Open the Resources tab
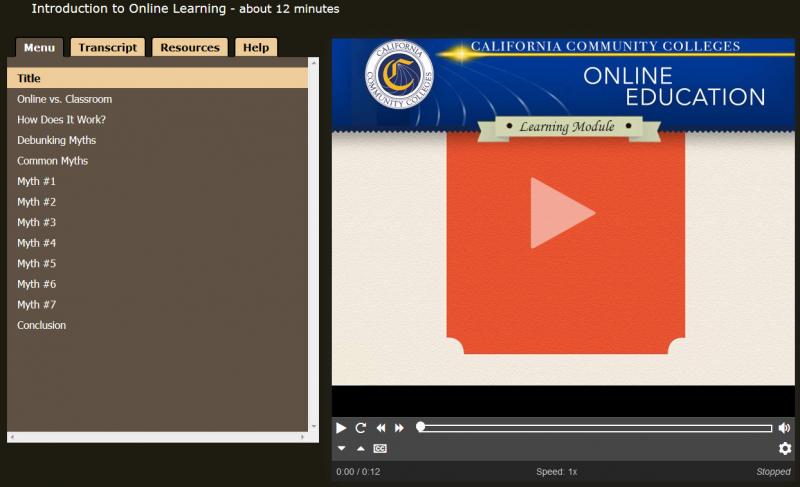 click(x=190, y=47)
